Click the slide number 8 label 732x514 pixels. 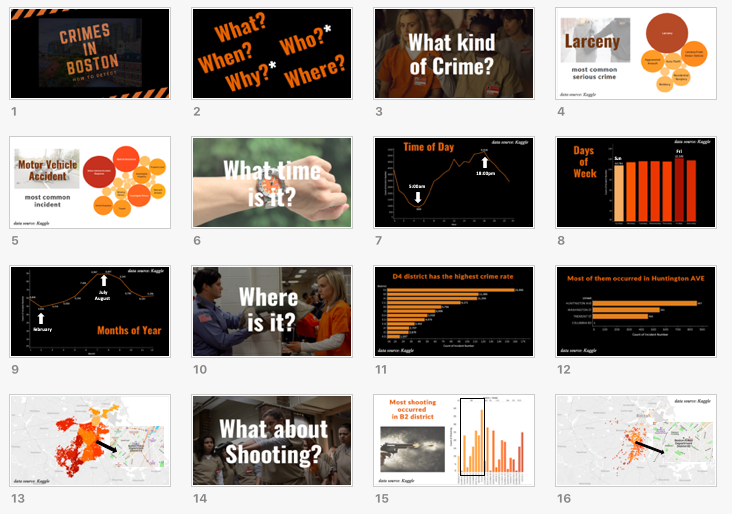(x=561, y=241)
